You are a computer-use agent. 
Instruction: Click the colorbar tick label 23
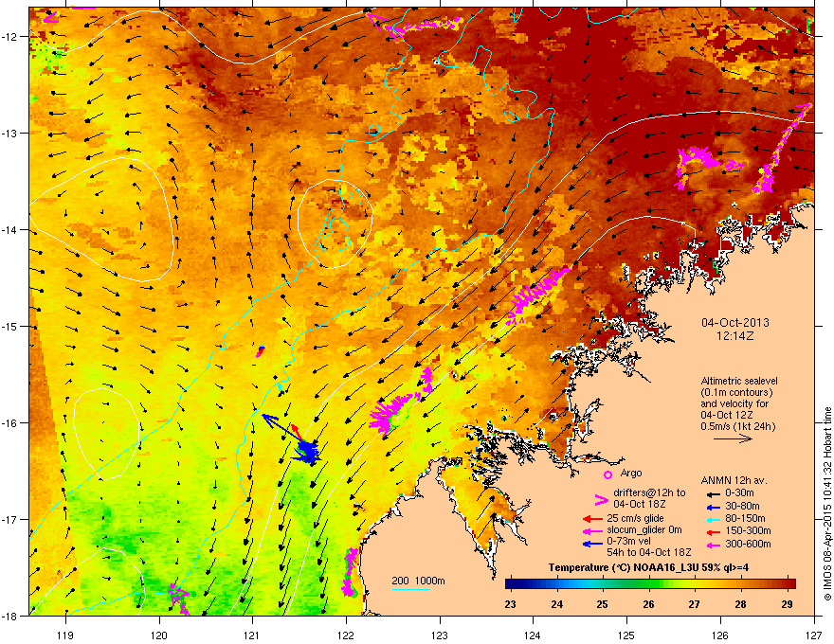(x=510, y=604)
